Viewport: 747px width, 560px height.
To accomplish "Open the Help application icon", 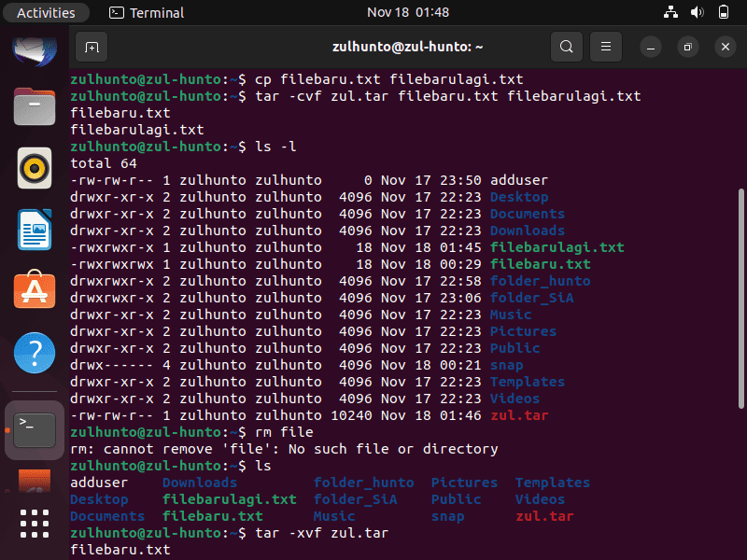I will (x=35, y=353).
